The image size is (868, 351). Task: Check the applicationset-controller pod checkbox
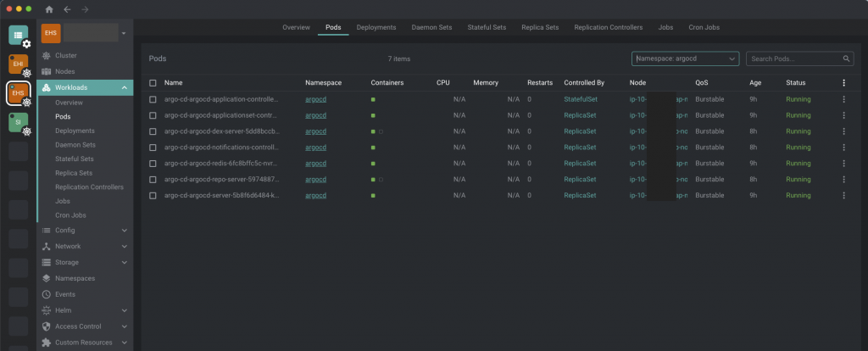[153, 115]
